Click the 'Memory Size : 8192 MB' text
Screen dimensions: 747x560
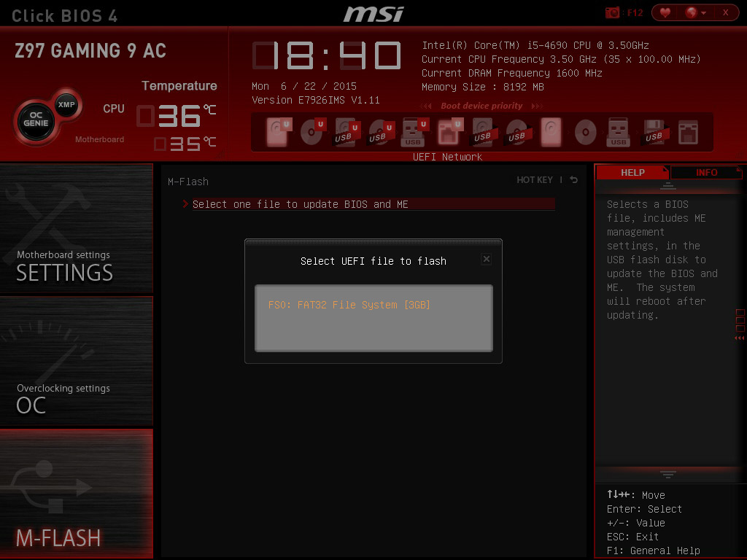tap(483, 87)
